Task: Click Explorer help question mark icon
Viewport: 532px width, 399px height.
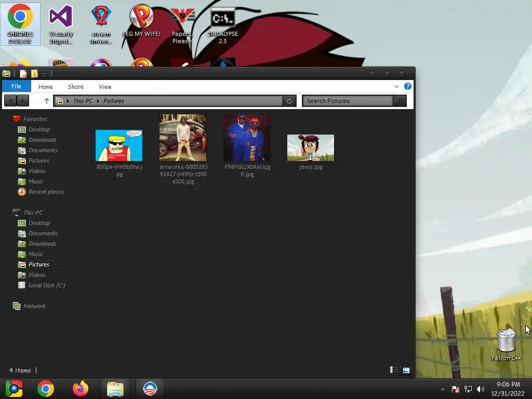Action: coord(407,86)
